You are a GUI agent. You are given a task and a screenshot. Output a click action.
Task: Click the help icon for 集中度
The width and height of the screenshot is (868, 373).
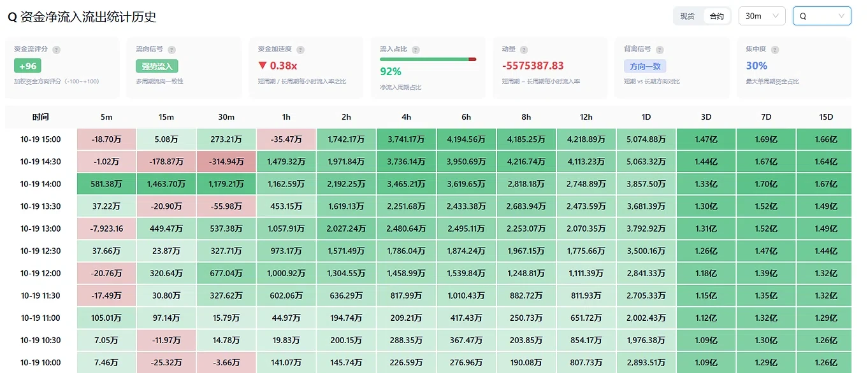coord(775,50)
